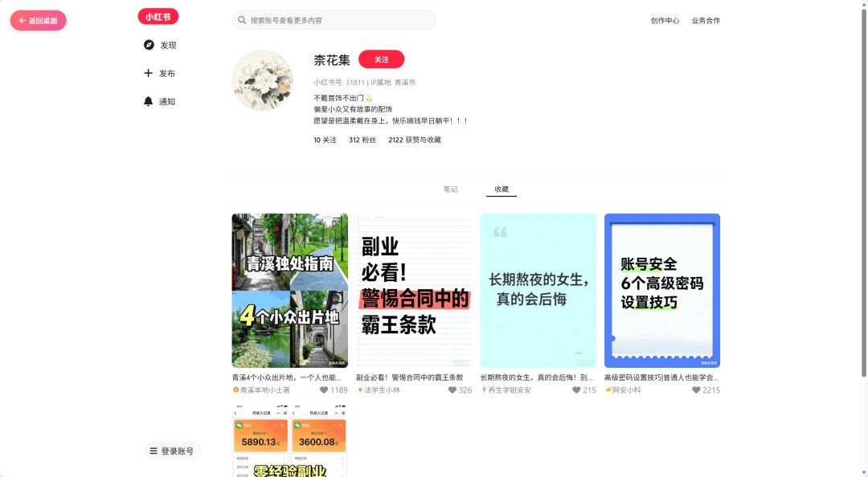This screenshot has height=477, width=868.
Task: Click the 10 关注 following count
Action: point(325,140)
